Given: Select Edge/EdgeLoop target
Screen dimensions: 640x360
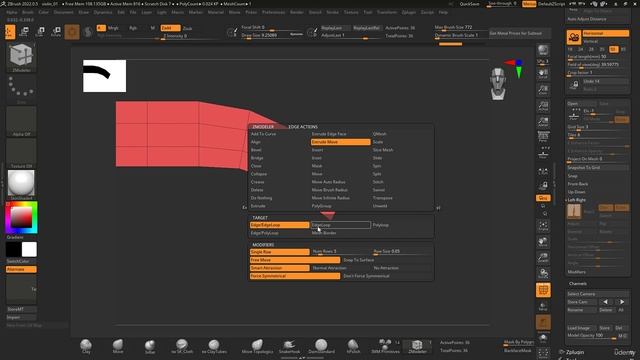Looking at the screenshot, I should (279, 225).
